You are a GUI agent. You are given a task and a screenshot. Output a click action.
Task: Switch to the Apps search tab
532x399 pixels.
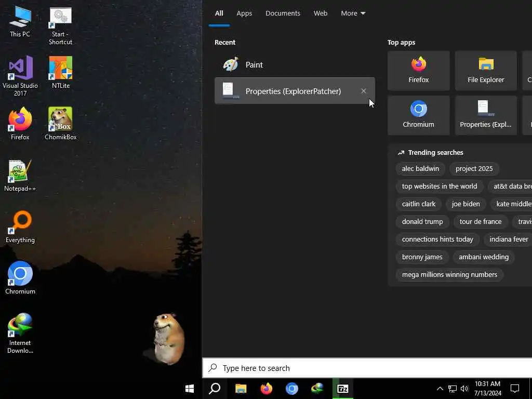click(244, 13)
